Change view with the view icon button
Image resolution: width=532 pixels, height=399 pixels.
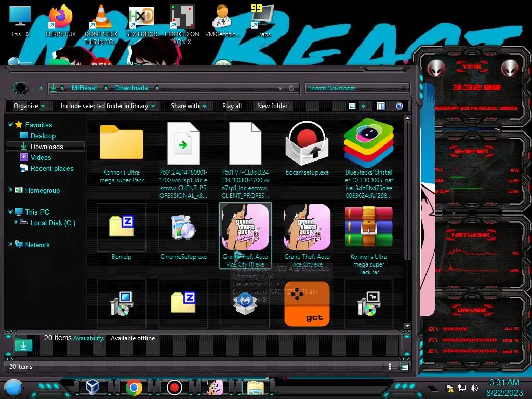(x=352, y=106)
